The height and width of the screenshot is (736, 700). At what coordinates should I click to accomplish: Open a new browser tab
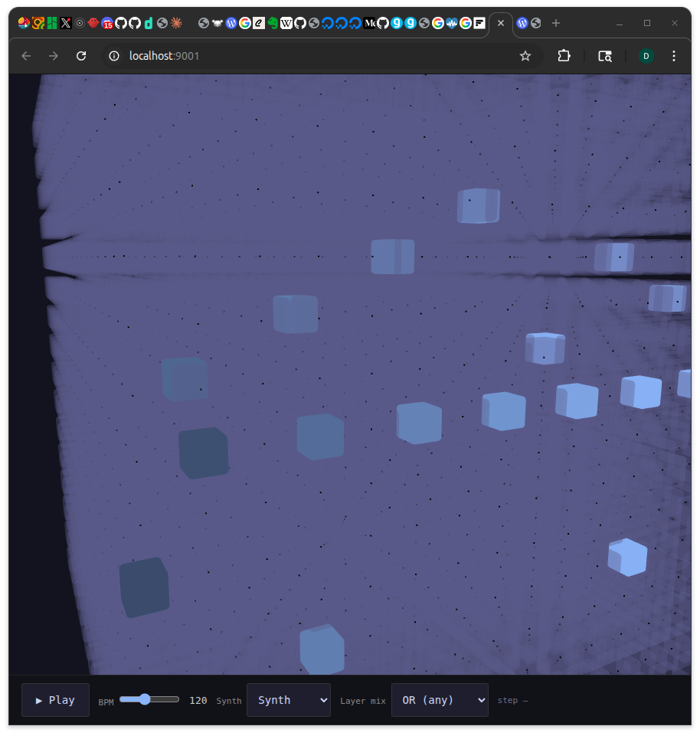tap(556, 23)
